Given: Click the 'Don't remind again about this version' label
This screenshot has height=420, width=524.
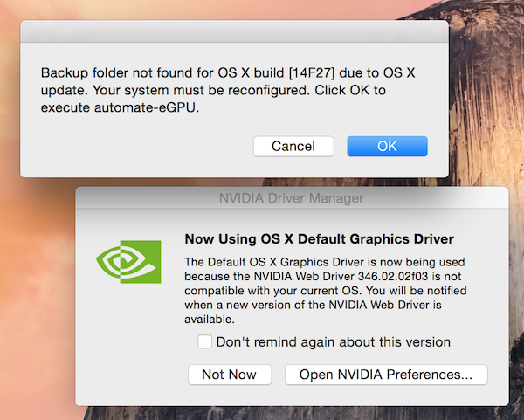Looking at the screenshot, I should pos(334,342).
